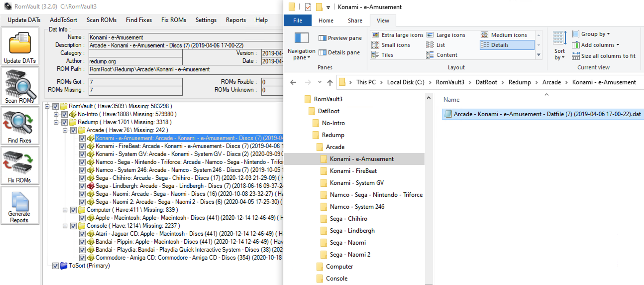Open the Add columns dropdown
The image size is (644, 285).
point(595,45)
